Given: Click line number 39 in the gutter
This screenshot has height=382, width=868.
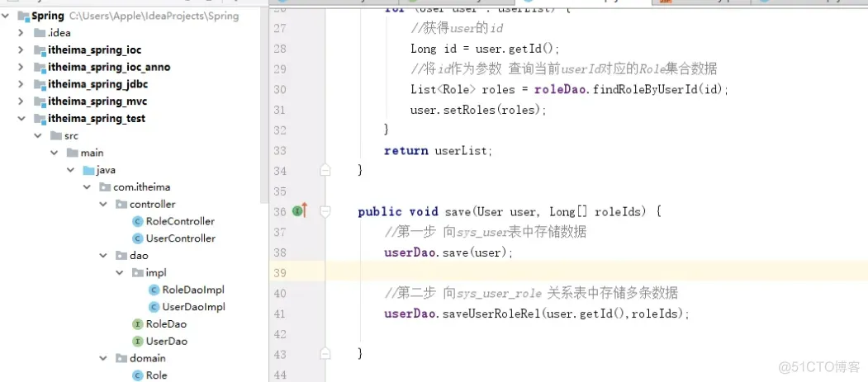Looking at the screenshot, I should [x=280, y=272].
